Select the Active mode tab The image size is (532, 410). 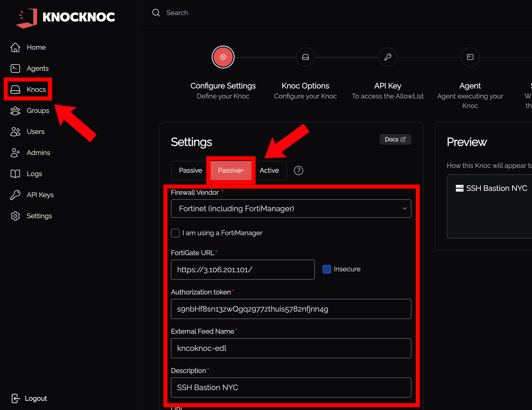(269, 171)
